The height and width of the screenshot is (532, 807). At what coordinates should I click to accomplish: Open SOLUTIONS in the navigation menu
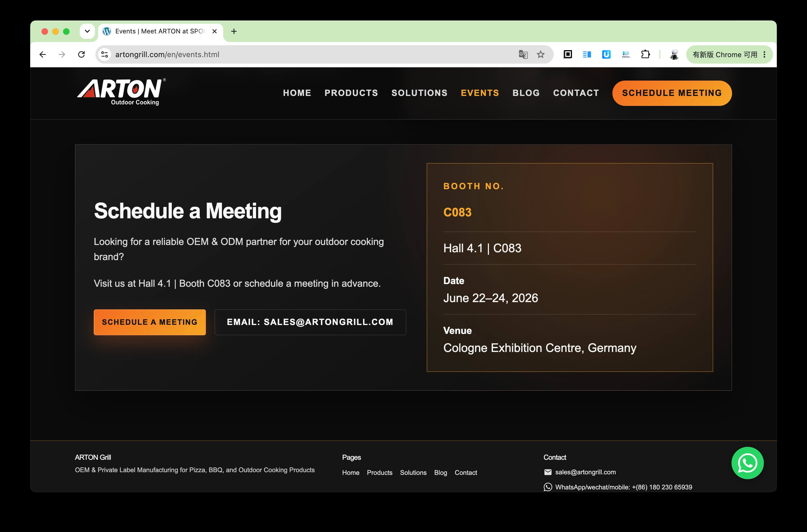pos(419,93)
